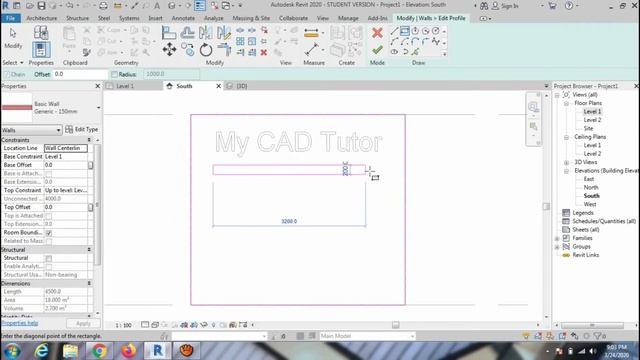Choose the Move tool
The height and width of the screenshot is (360, 640).
coord(169,50)
